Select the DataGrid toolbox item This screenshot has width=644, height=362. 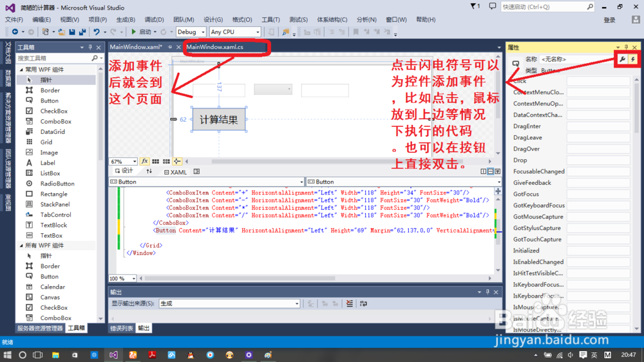coord(53,131)
